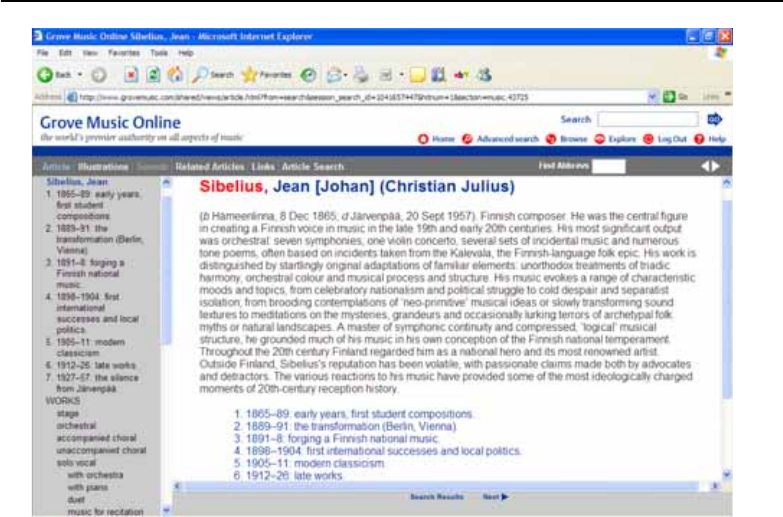Open the browser Help menu
Image resolution: width=783 pixels, height=517 pixels.
[186, 52]
